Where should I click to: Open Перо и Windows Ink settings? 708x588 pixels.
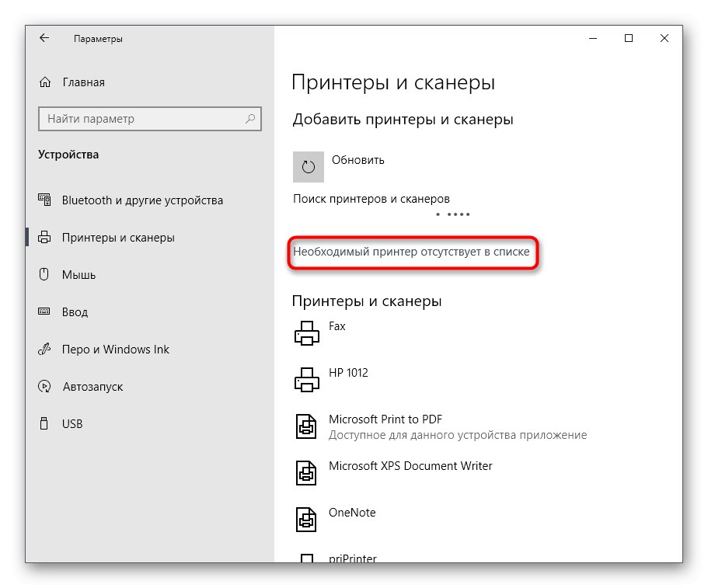coord(115,350)
